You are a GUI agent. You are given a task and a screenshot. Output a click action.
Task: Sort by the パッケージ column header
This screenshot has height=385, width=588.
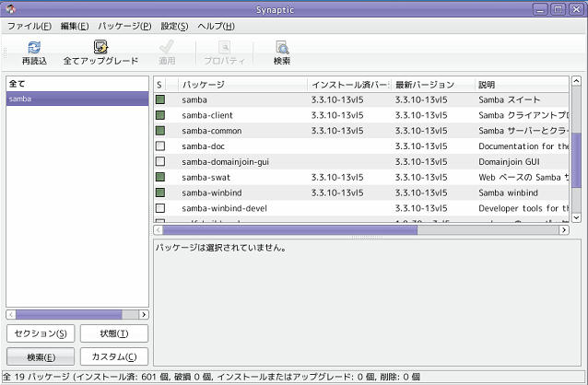point(243,85)
